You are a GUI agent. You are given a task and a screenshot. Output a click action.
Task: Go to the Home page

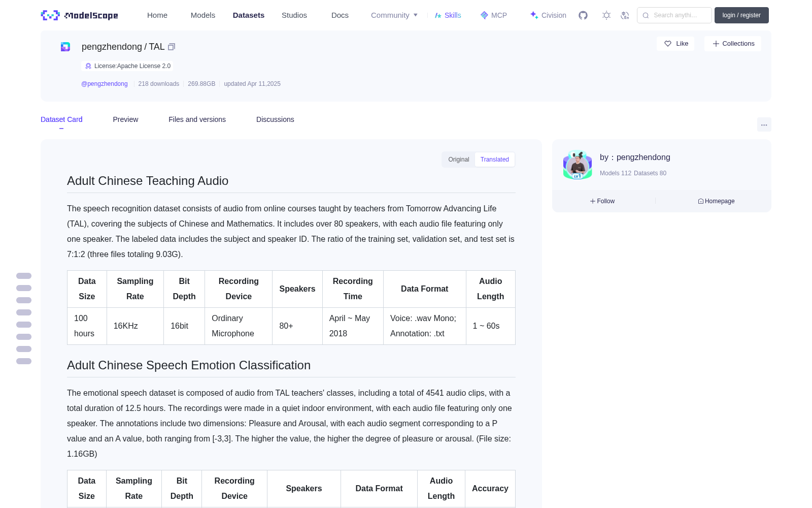pos(157,15)
